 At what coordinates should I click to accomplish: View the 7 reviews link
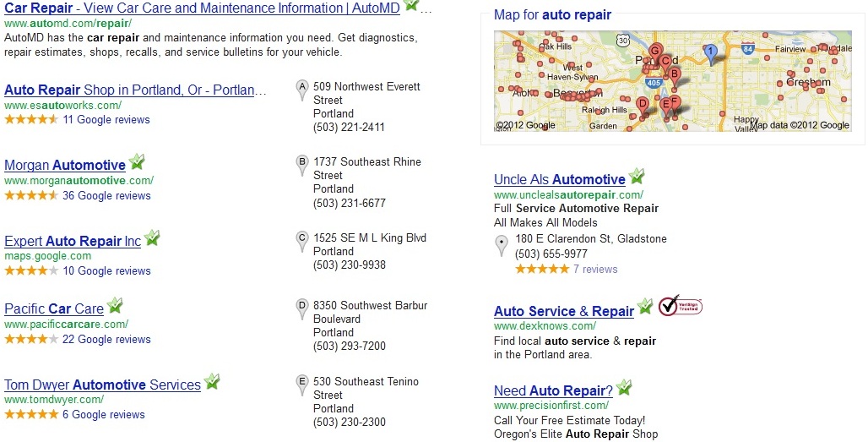(x=595, y=270)
